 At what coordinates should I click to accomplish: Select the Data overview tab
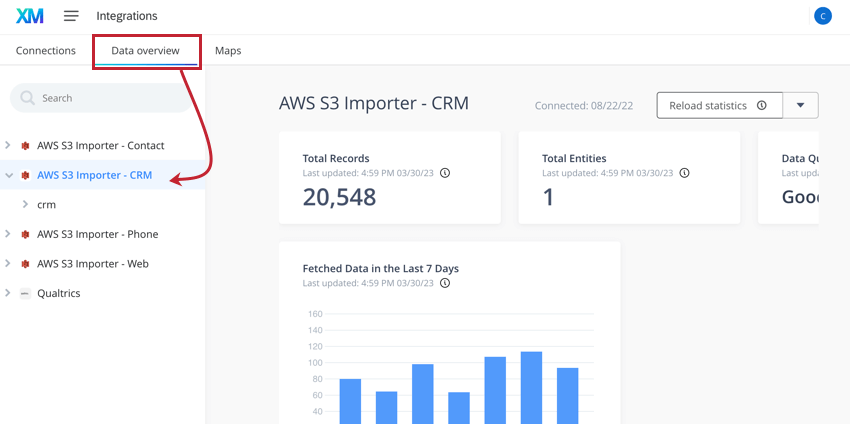pyautogui.click(x=145, y=51)
